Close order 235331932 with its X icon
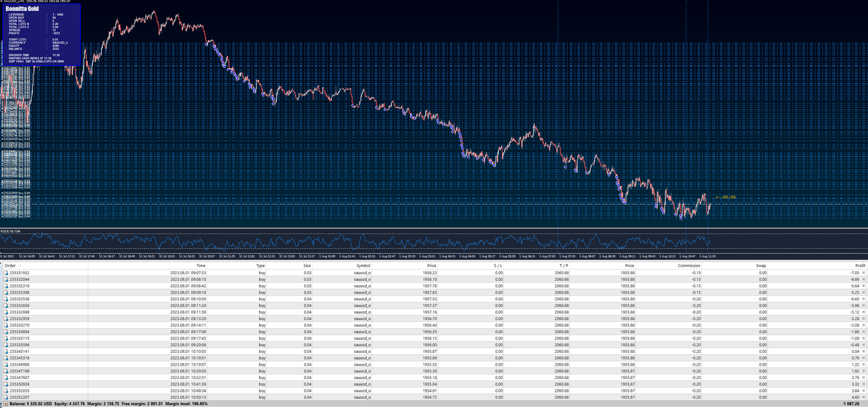The width and height of the screenshot is (868, 408). point(863,273)
